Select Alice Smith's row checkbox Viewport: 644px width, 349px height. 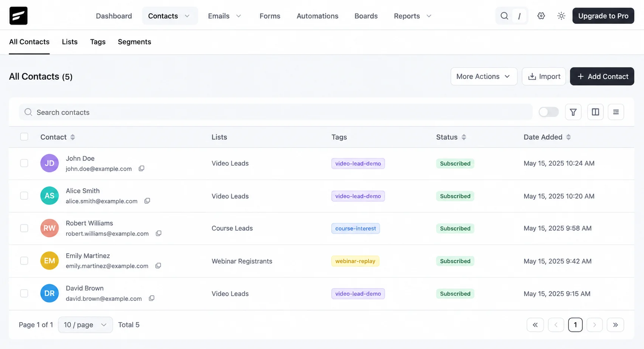[x=24, y=195]
